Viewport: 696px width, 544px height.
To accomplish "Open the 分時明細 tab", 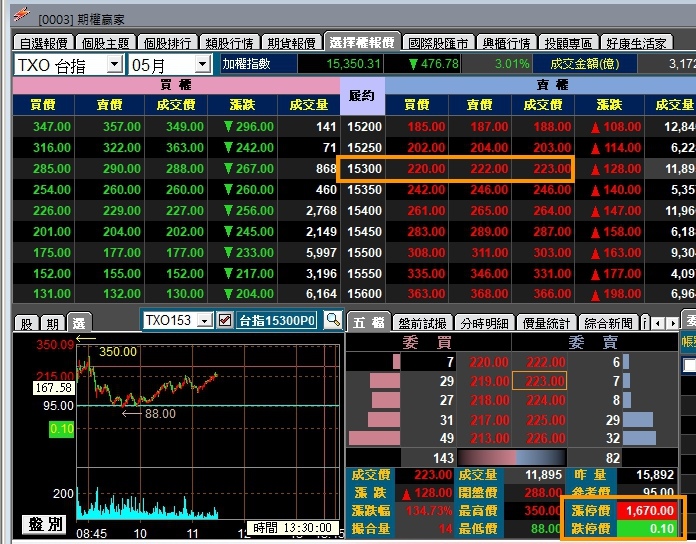I will point(484,323).
